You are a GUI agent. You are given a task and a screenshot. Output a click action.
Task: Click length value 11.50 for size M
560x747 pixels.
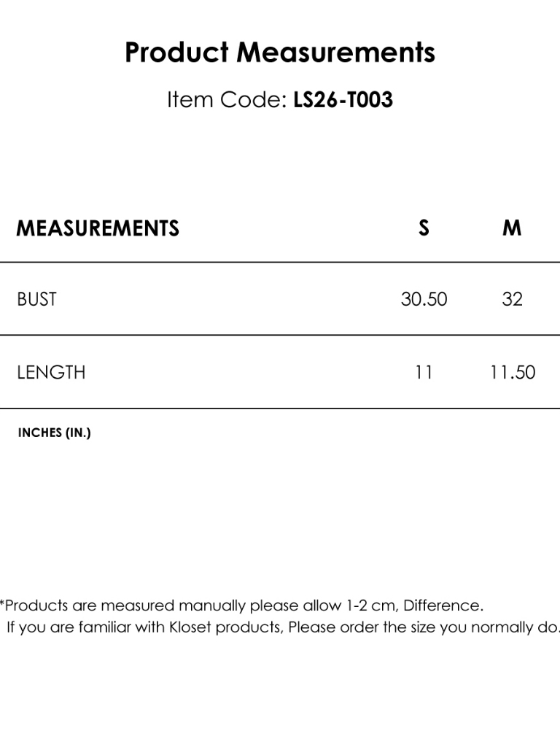[x=513, y=372]
